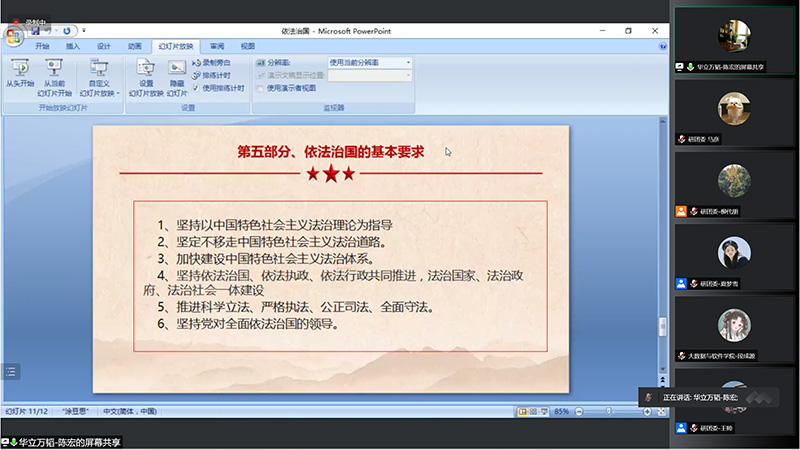Open the 自定义幻灯片放映 dropdown

point(99,78)
